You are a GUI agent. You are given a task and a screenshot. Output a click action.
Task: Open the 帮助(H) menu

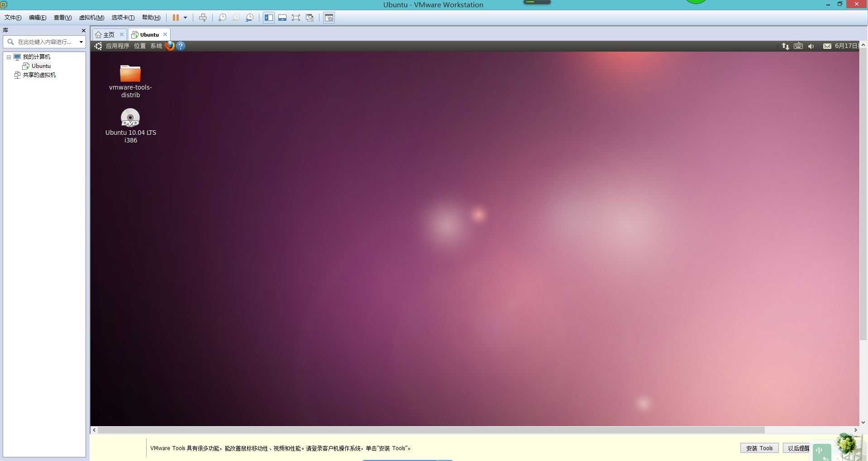click(151, 18)
